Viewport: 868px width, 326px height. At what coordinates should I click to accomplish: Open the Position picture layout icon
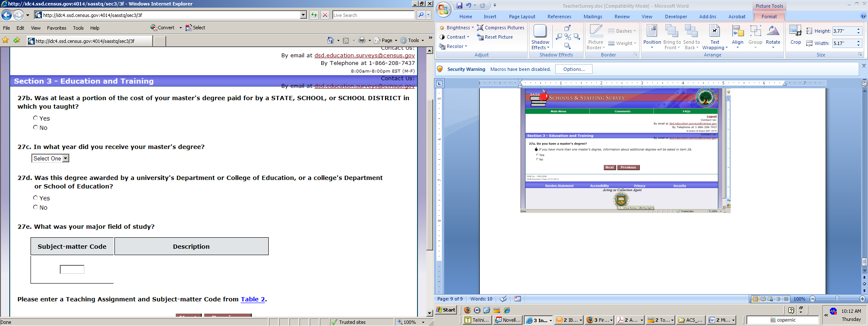(x=652, y=34)
